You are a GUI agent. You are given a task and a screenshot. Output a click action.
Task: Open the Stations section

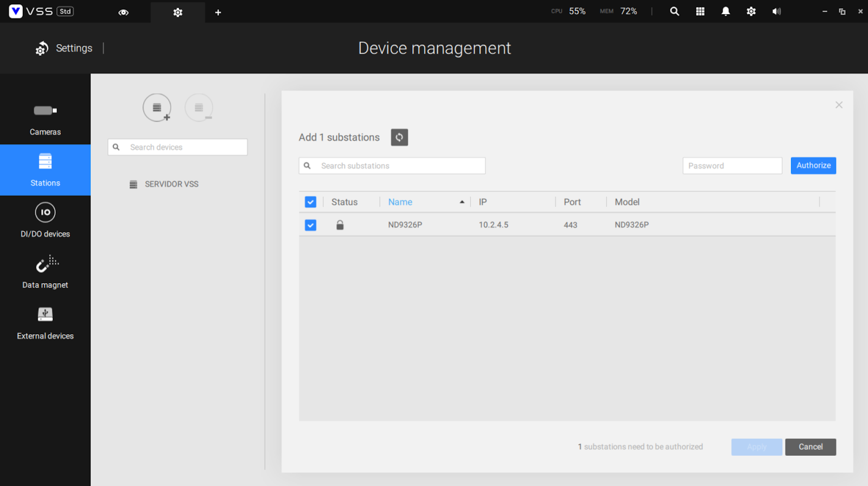click(45, 170)
